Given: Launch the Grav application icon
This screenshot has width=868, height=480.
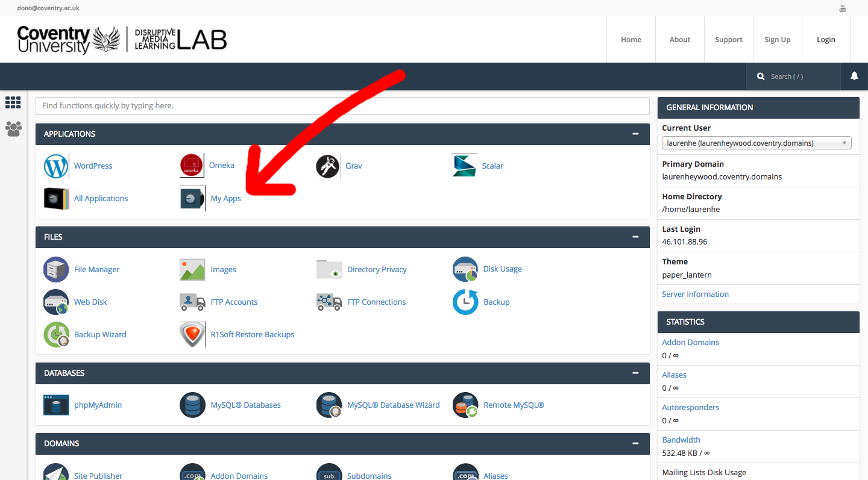Looking at the screenshot, I should [328, 166].
